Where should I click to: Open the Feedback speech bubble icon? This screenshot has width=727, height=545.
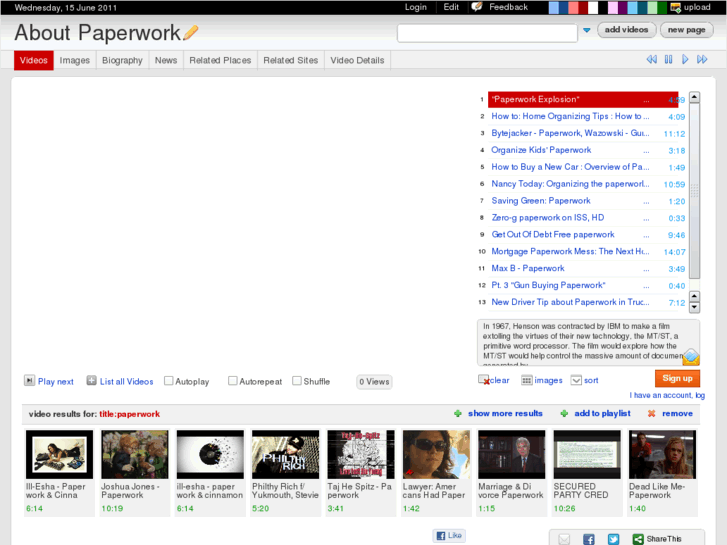477,7
